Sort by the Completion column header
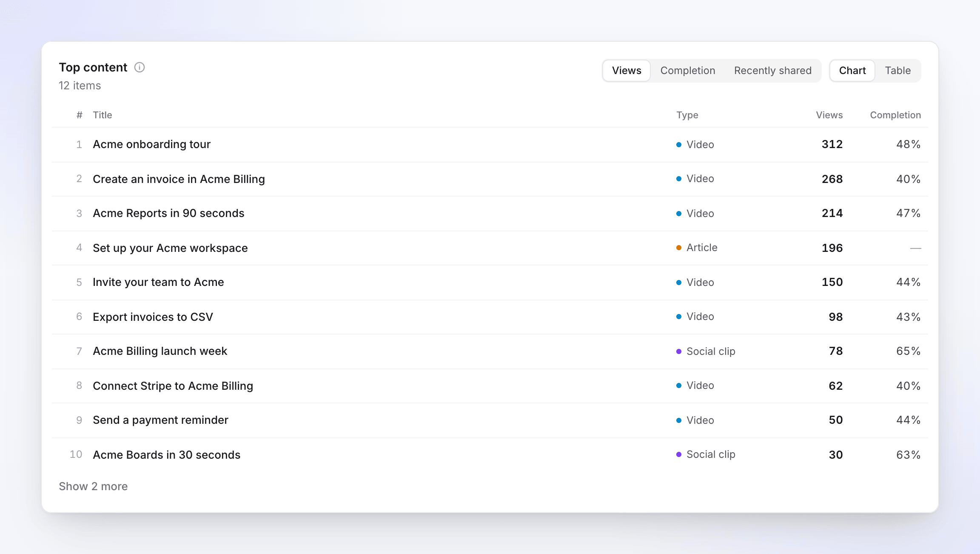 895,115
